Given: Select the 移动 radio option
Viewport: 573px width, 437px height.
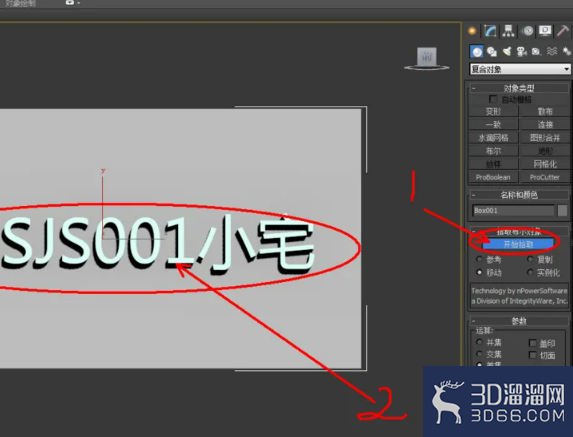Looking at the screenshot, I should point(479,272).
